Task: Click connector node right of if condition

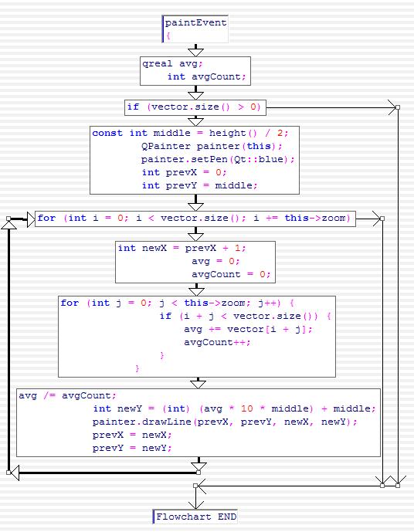Action: [398, 107]
